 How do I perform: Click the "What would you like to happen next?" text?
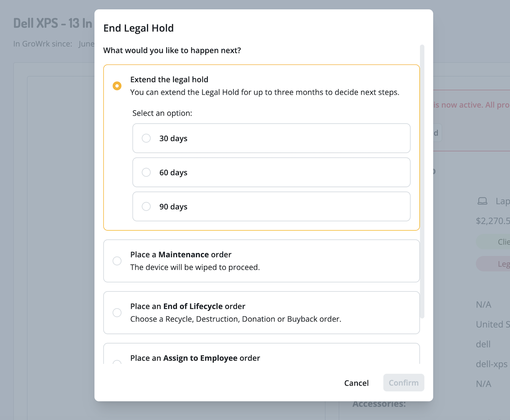click(172, 51)
